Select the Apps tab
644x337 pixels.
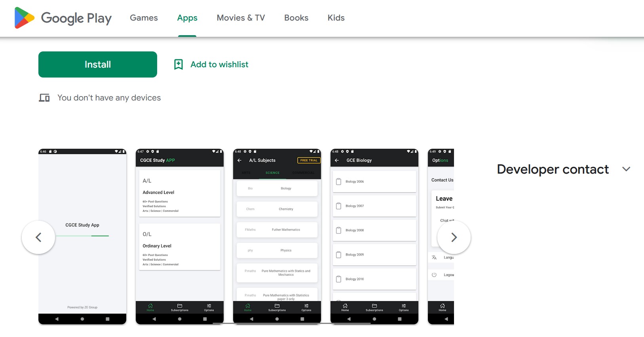pos(187,18)
